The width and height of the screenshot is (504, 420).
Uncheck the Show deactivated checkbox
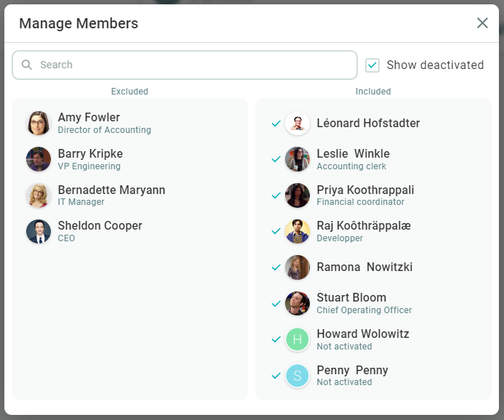point(372,65)
